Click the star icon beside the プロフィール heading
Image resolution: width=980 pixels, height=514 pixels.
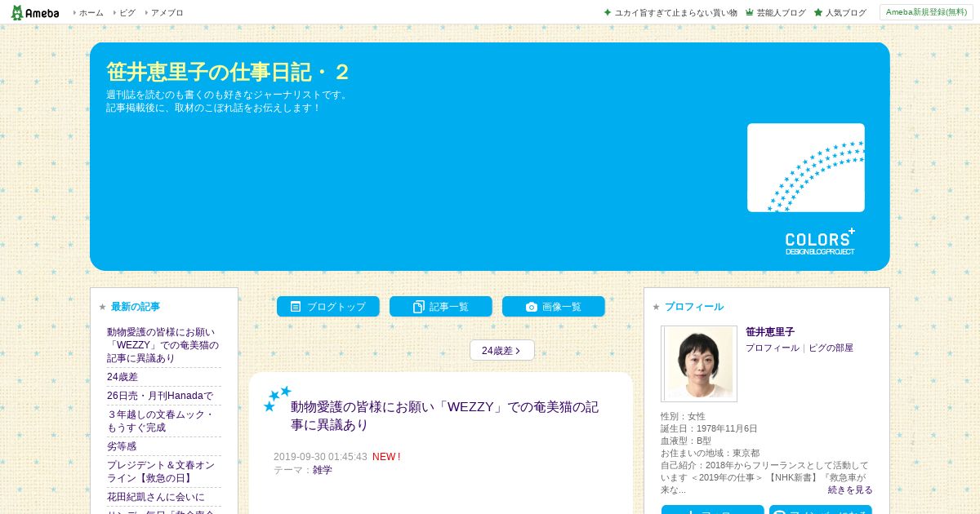click(x=657, y=307)
